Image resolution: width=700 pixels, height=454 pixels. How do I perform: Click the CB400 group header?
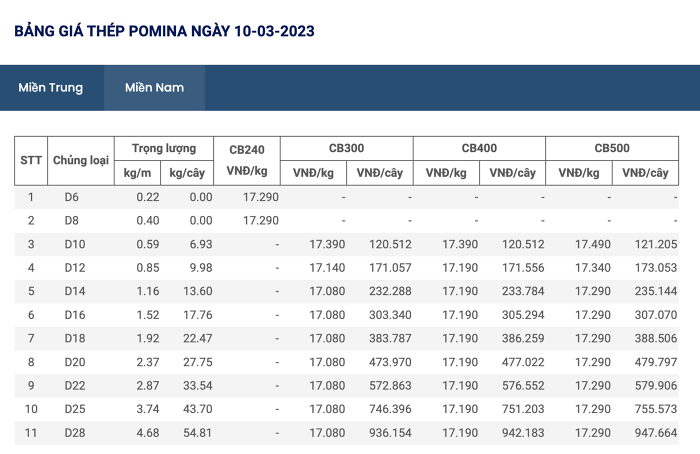click(x=479, y=148)
